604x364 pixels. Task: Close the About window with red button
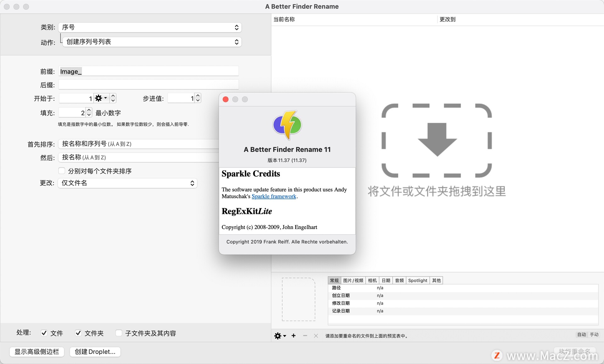point(226,99)
